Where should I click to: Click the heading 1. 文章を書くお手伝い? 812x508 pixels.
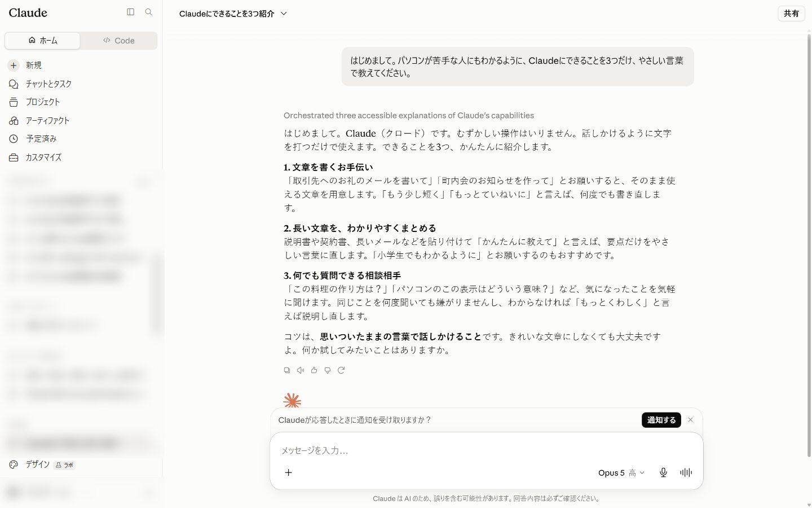(328, 167)
